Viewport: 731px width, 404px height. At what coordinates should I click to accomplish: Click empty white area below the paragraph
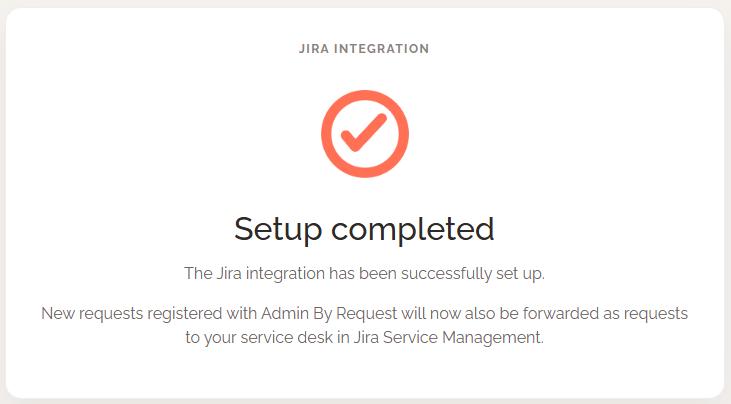[x=364, y=371]
